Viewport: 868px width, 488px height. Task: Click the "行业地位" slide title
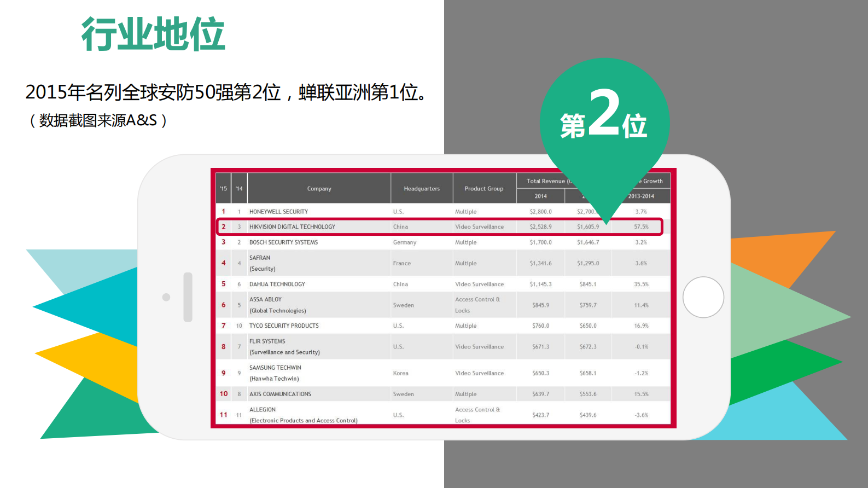pos(154,34)
